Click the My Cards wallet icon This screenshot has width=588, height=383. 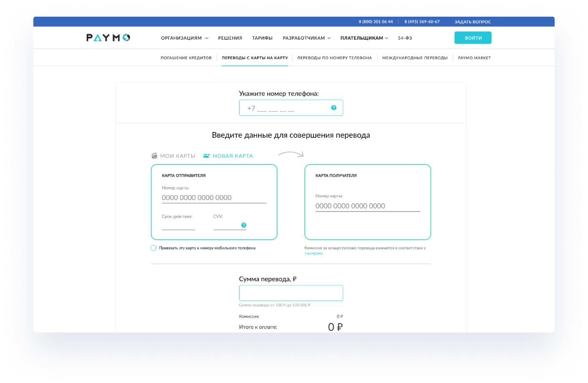tap(154, 156)
